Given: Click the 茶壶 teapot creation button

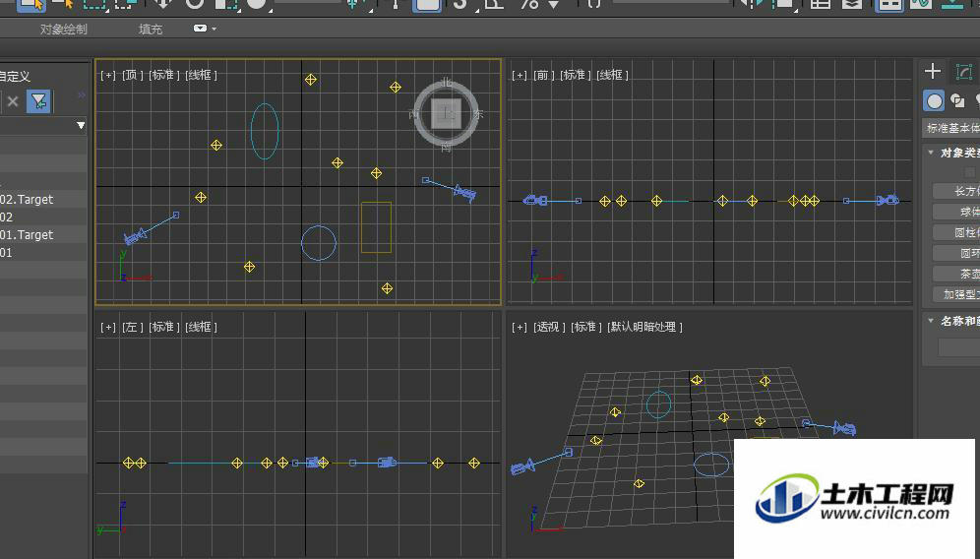Looking at the screenshot, I should pos(956,274).
